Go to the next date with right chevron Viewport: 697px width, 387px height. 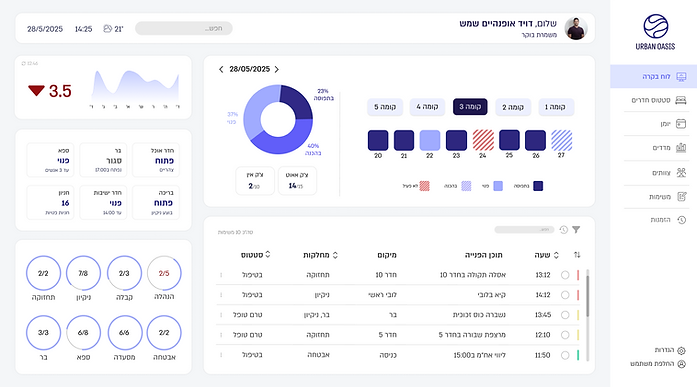[x=277, y=69]
